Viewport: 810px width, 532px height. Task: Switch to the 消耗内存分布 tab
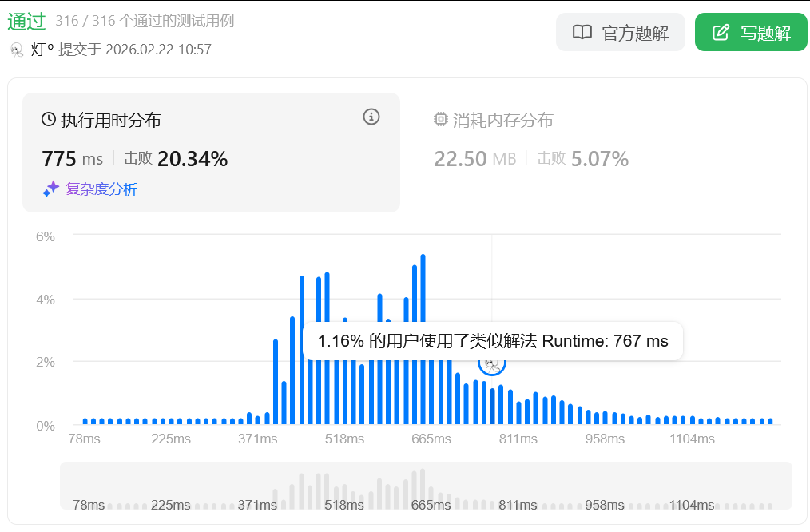tap(502, 120)
